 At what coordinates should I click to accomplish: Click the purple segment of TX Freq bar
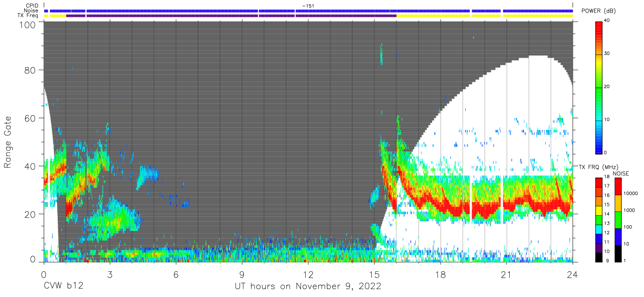(x=231, y=16)
